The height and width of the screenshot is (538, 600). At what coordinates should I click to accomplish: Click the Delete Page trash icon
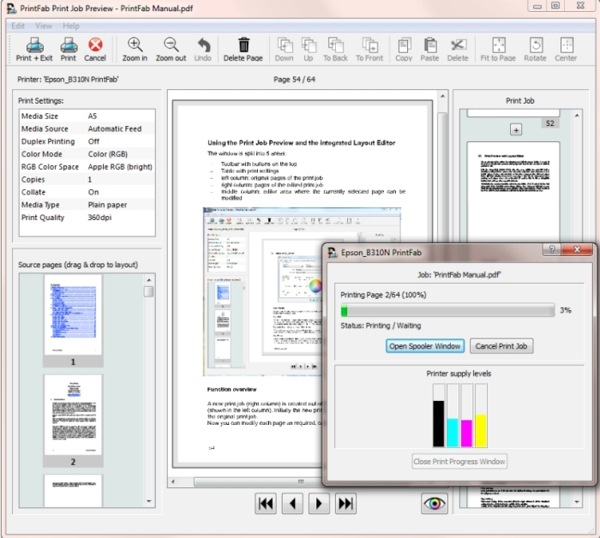pyautogui.click(x=242, y=46)
